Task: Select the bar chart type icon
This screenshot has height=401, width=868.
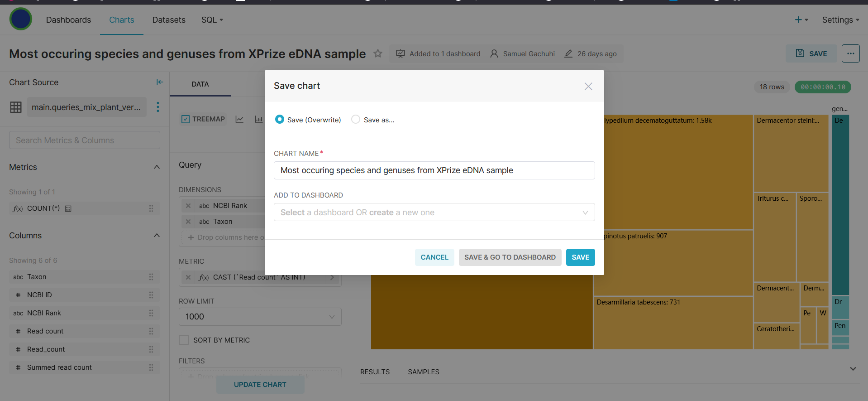Action: pyautogui.click(x=258, y=119)
